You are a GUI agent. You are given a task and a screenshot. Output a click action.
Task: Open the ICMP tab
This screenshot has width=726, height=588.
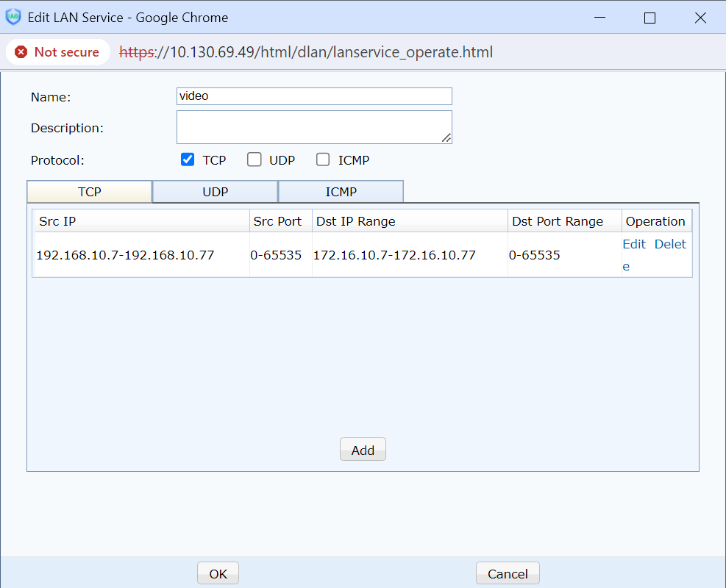(x=341, y=192)
